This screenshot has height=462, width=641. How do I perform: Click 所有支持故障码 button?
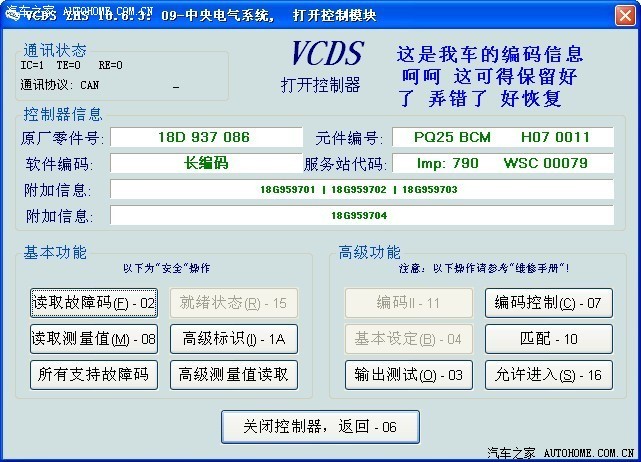[94, 375]
